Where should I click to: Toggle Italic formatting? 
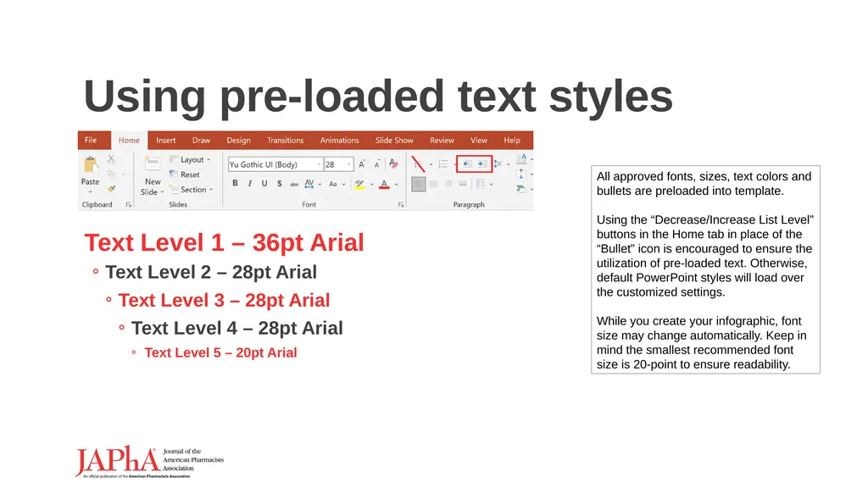click(250, 184)
